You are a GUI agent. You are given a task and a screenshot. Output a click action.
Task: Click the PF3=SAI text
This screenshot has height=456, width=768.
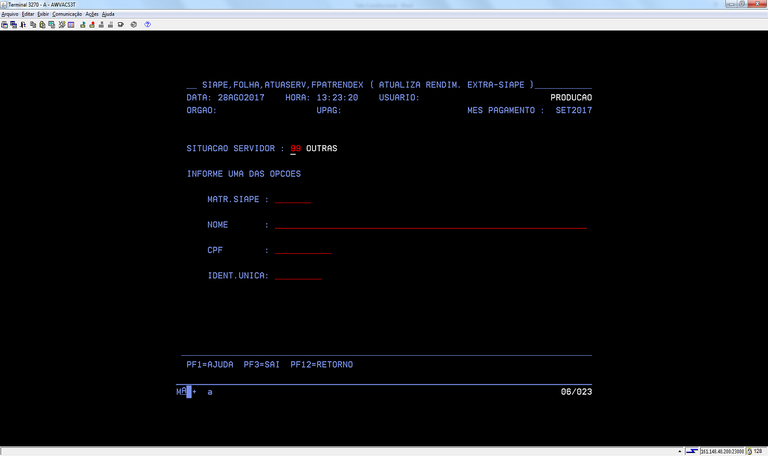pyautogui.click(x=262, y=364)
